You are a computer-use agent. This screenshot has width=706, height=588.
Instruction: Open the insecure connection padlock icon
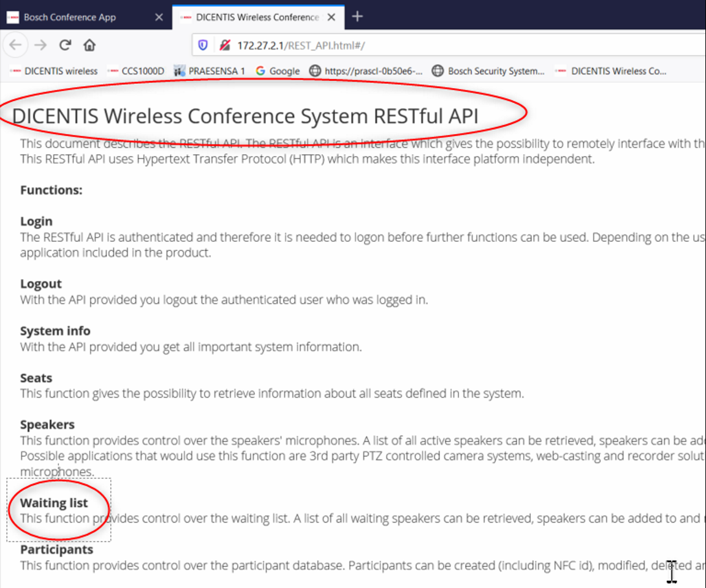(225, 45)
